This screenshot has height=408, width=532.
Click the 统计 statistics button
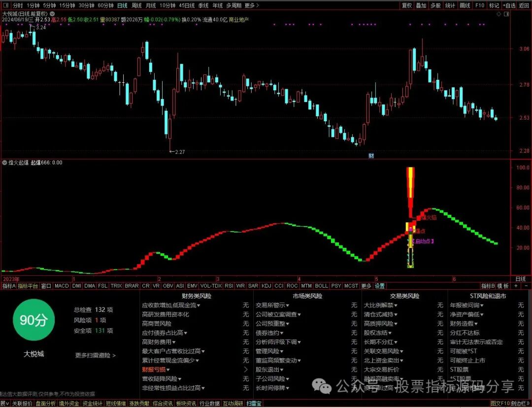tap(450, 5)
